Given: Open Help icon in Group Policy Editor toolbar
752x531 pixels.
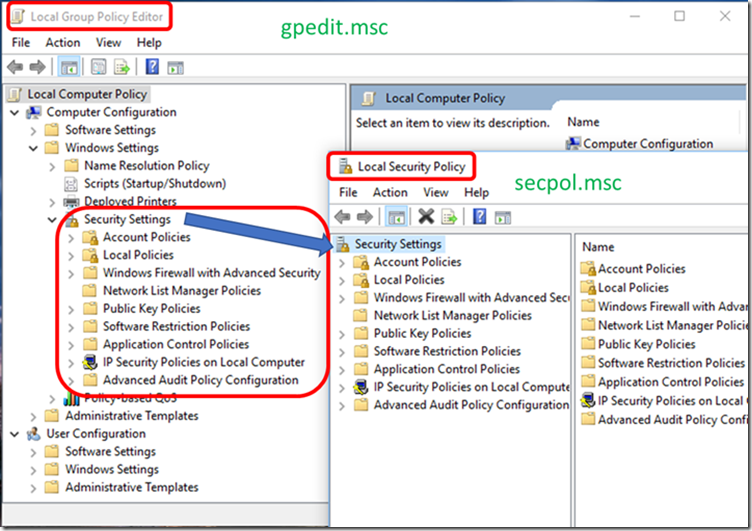Looking at the screenshot, I should click(x=152, y=67).
